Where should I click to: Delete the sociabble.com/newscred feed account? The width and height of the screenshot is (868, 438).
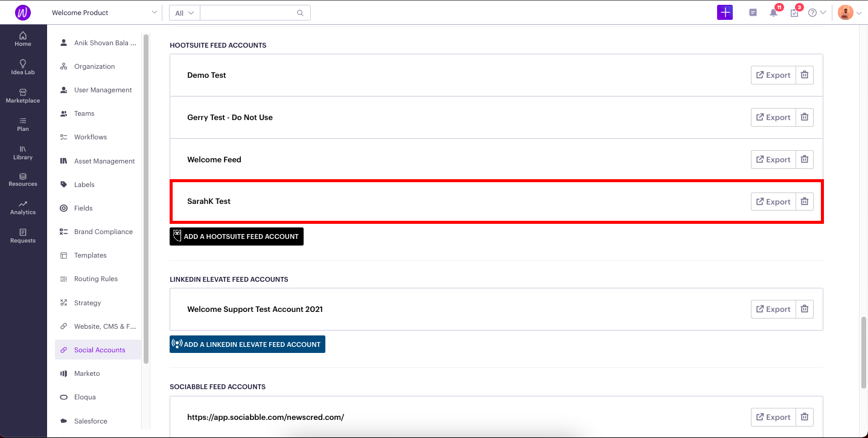[805, 417]
